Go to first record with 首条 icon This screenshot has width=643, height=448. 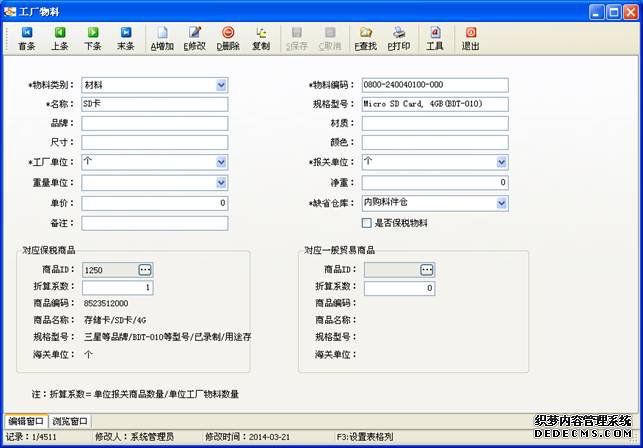26,38
